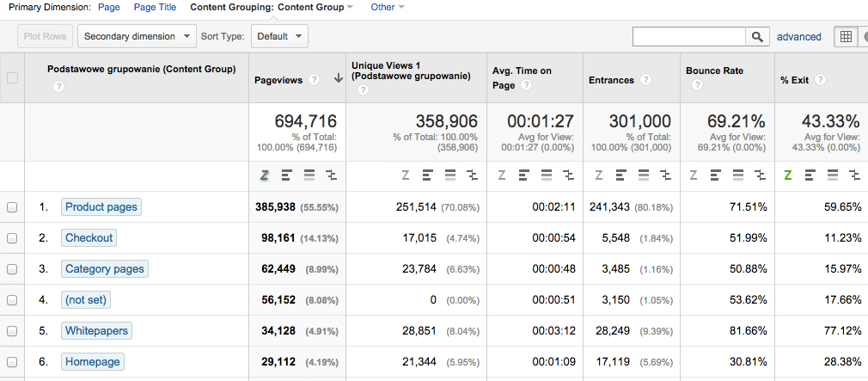Click help icon next to Pageviews
868x381 pixels.
(x=315, y=80)
